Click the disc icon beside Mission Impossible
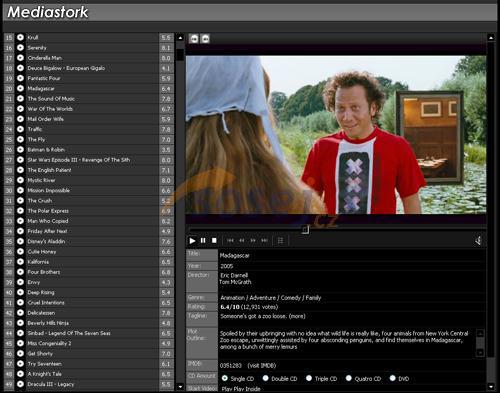The width and height of the screenshot is (500, 393). click(x=20, y=190)
